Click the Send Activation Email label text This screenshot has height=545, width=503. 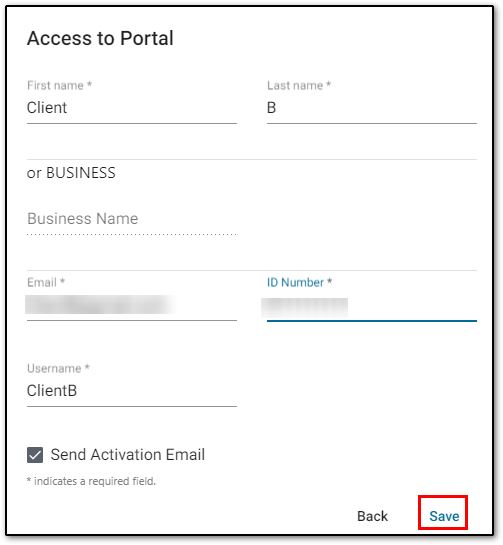pyautogui.click(x=128, y=455)
